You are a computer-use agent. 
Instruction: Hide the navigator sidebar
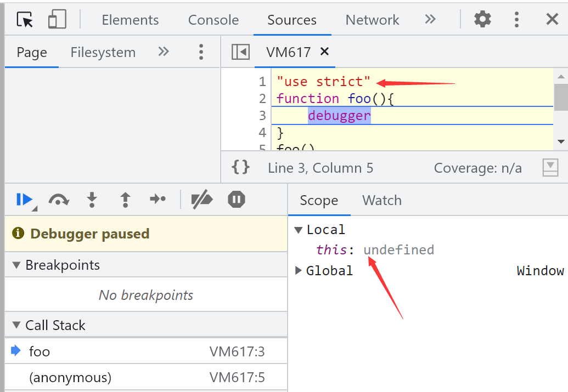coord(240,52)
